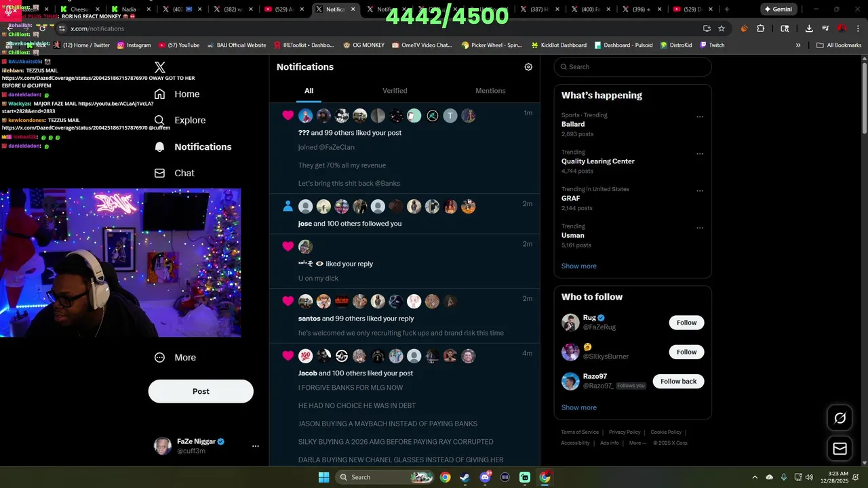Expand hidden bookmarks chevron
The height and width of the screenshot is (488, 868).
coord(798,45)
